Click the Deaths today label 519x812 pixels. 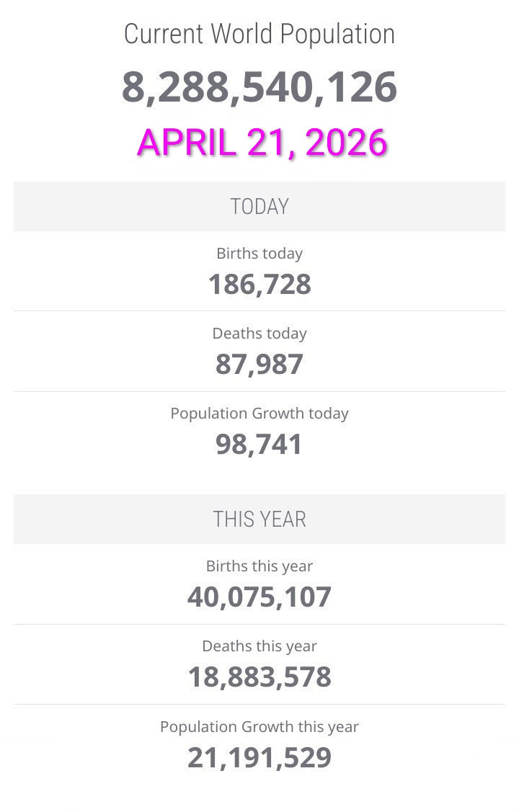click(259, 334)
